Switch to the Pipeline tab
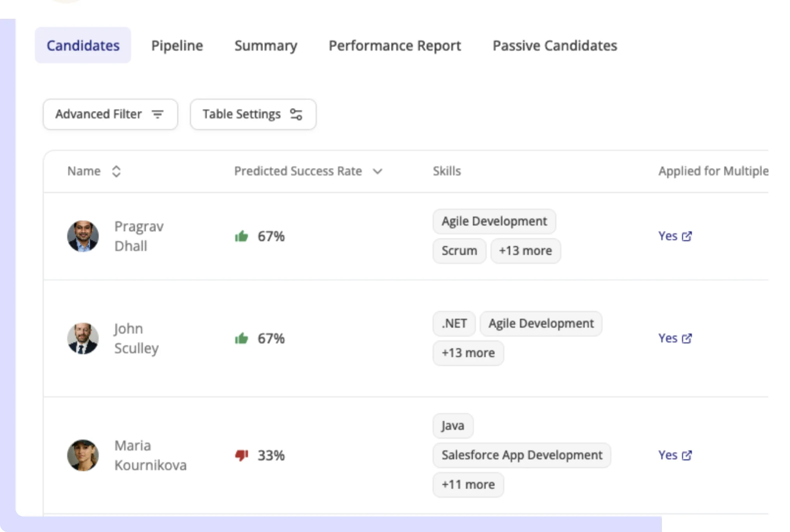The height and width of the screenshot is (532, 790). (177, 45)
